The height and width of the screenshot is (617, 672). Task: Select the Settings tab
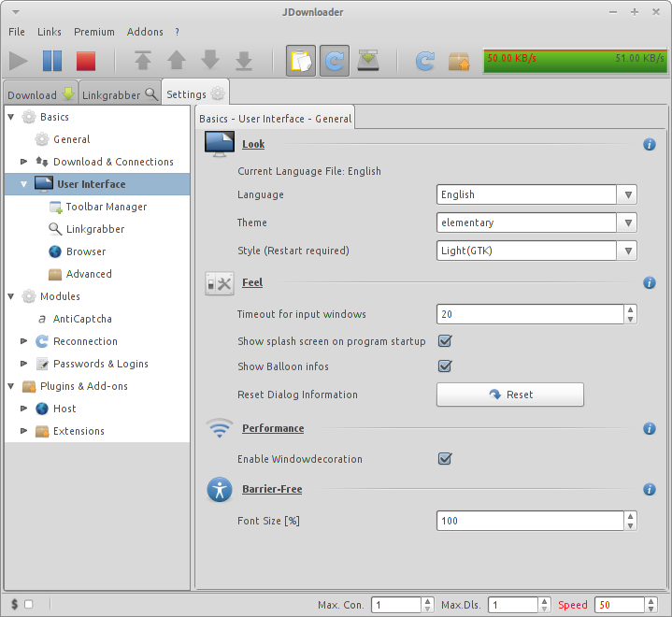[x=195, y=93]
